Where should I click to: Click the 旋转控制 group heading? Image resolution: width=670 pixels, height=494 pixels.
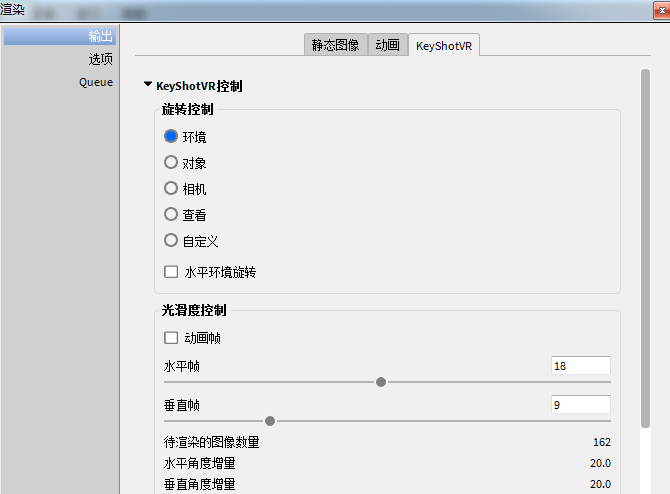coord(188,109)
